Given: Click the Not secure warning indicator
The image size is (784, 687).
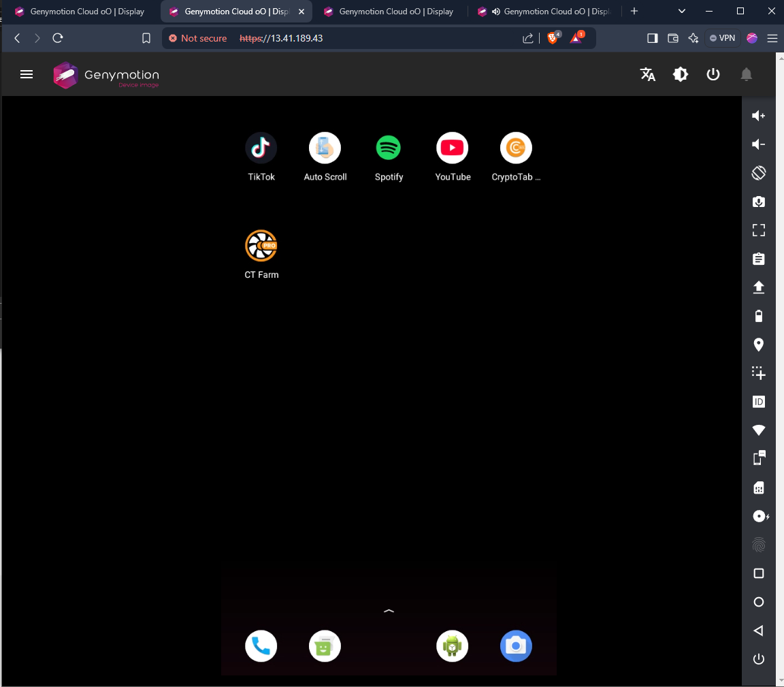Looking at the screenshot, I should click(197, 38).
